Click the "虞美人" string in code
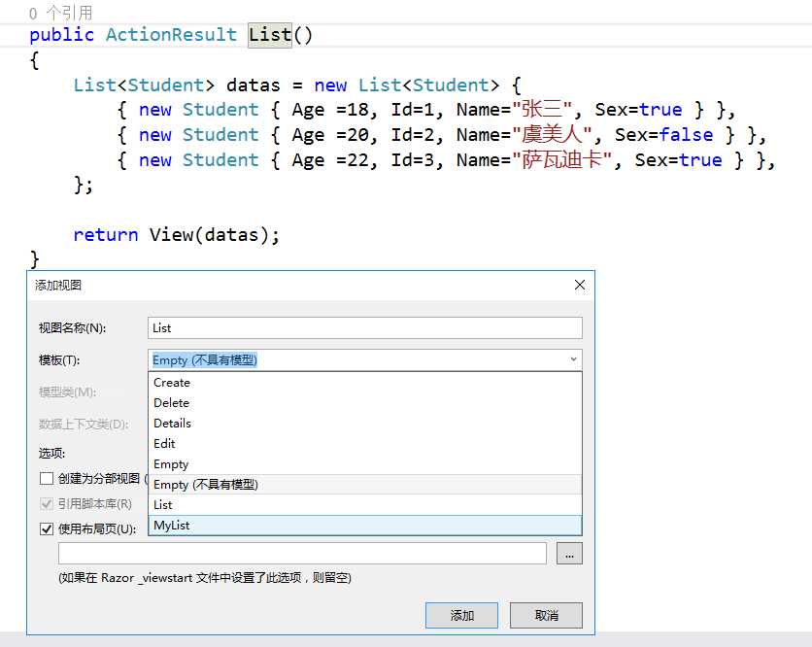This screenshot has width=812, height=647. click(552, 135)
